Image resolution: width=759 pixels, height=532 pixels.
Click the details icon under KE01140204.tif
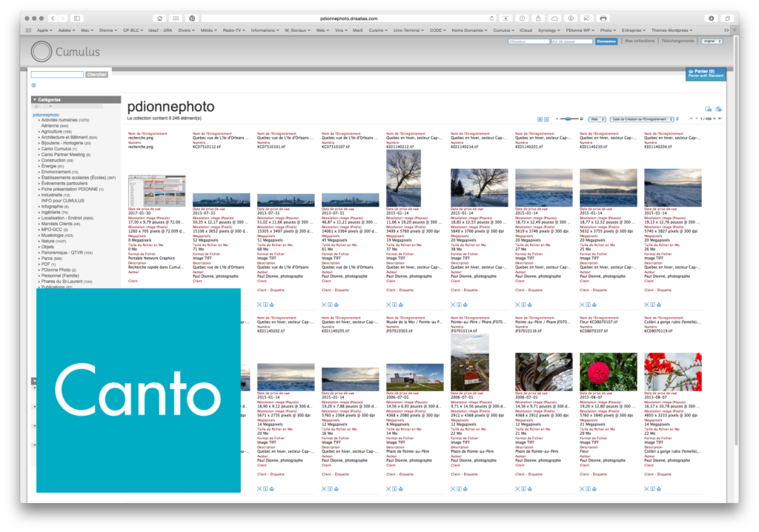click(x=652, y=305)
